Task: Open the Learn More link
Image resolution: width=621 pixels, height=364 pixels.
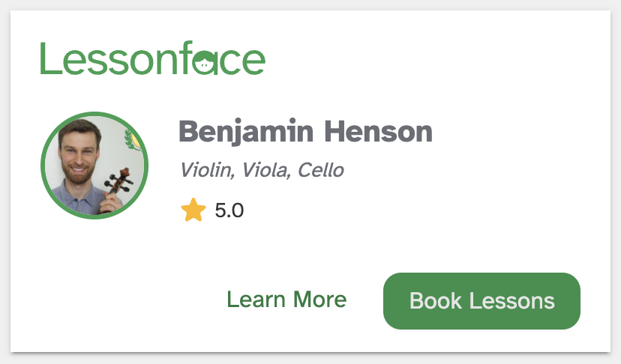Action: coord(286,300)
